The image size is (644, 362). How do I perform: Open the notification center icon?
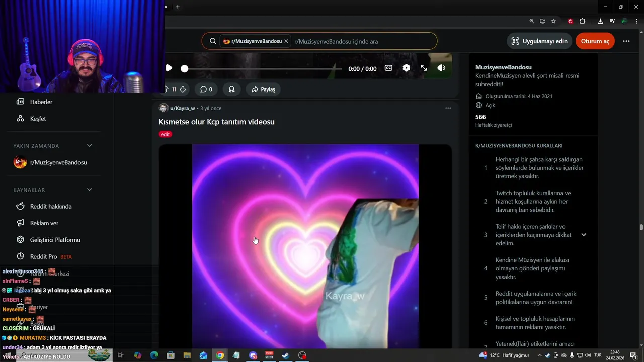point(633,355)
